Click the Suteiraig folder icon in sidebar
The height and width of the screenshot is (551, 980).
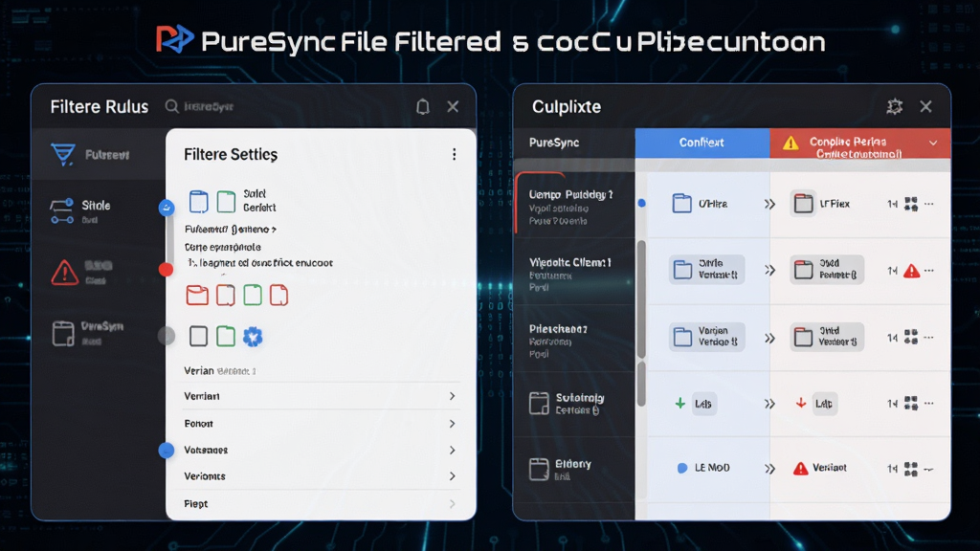click(x=539, y=404)
